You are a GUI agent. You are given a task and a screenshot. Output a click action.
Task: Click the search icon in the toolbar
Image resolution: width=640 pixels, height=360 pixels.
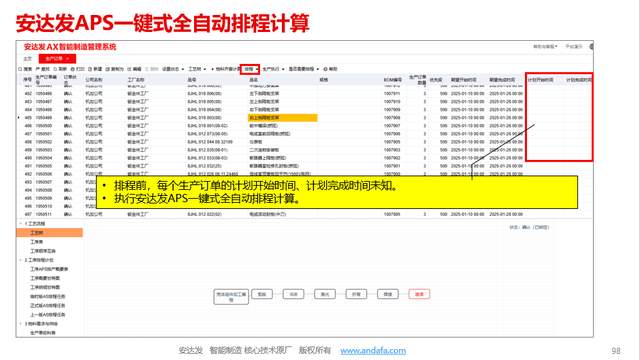pyautogui.click(x=20, y=69)
